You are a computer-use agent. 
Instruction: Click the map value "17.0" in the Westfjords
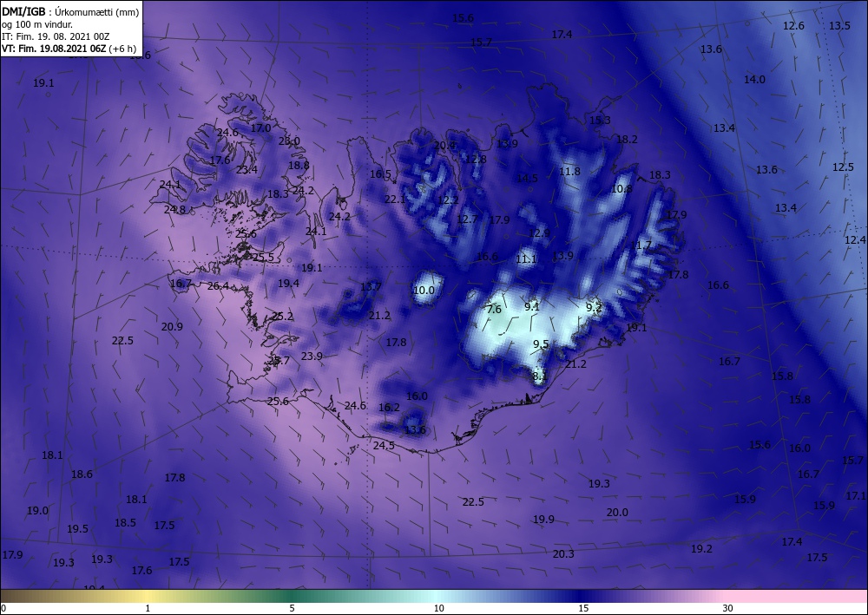(260, 128)
